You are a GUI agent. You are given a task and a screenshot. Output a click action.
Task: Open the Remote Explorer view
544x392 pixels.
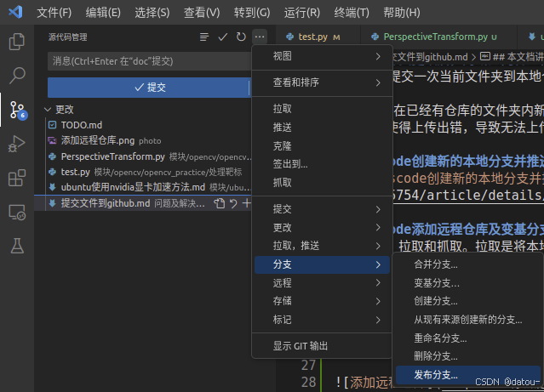pos(17,212)
